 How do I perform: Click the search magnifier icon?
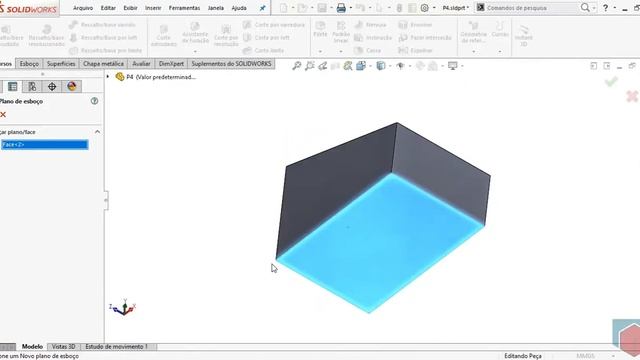point(585,7)
